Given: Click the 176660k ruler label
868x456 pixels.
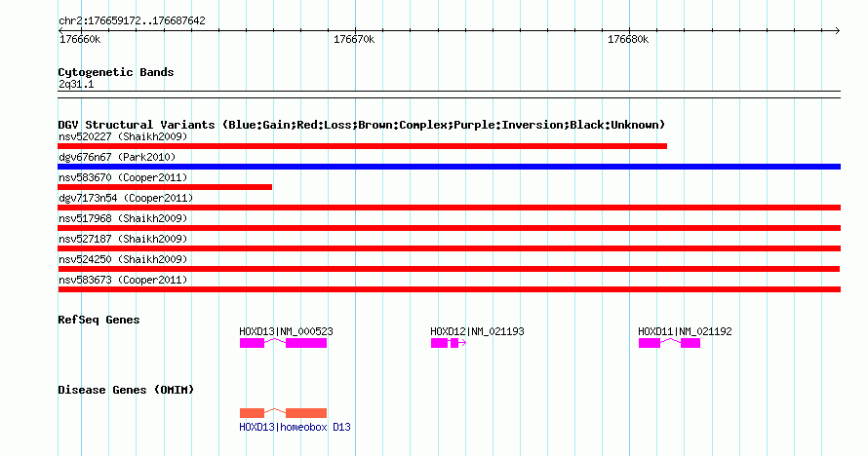Looking at the screenshot, I should click(80, 40).
